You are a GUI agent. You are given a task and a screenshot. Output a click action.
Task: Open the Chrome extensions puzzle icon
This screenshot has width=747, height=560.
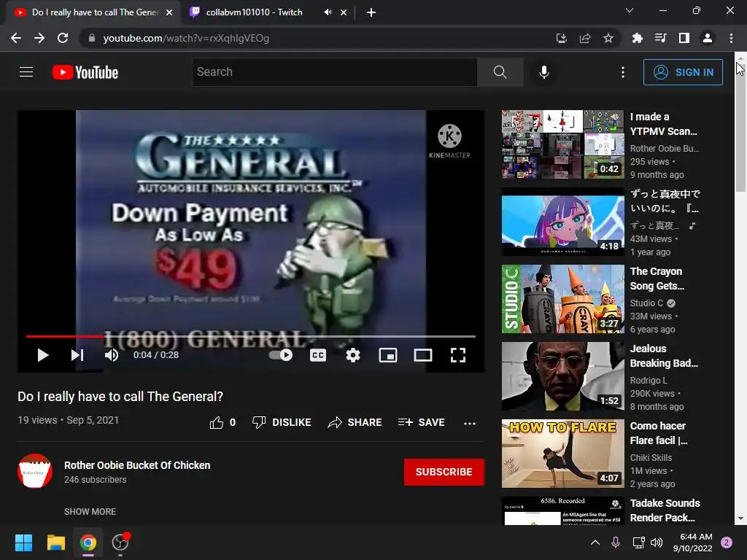[x=637, y=38]
